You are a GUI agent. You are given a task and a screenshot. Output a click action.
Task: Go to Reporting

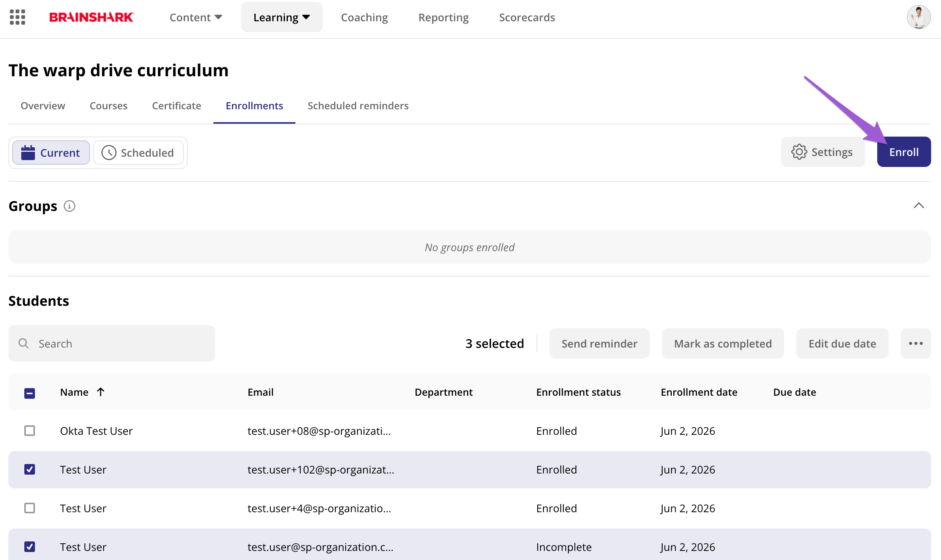pyautogui.click(x=443, y=17)
